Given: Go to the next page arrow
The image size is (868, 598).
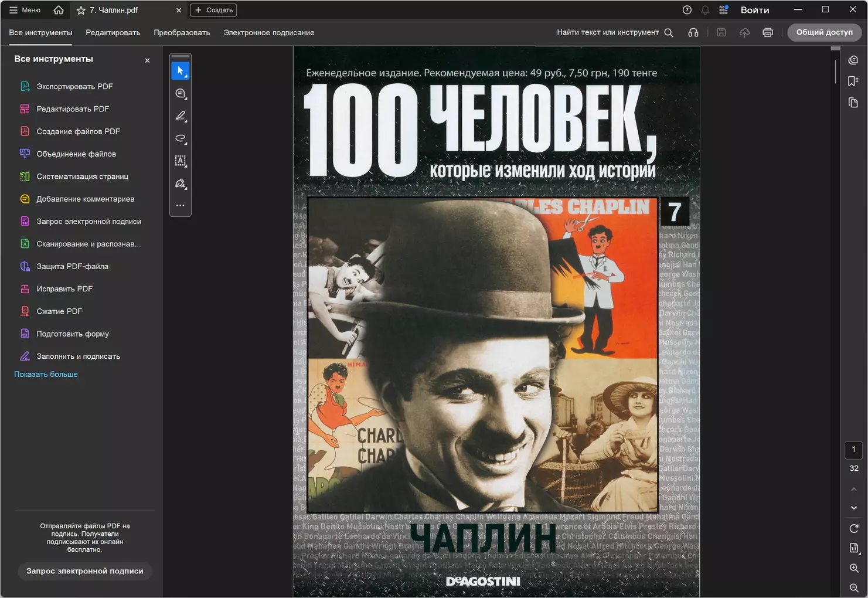Looking at the screenshot, I should click(854, 508).
